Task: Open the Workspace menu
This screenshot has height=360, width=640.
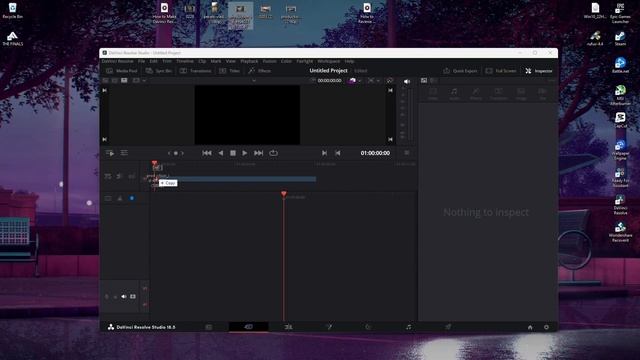Action: tap(329, 61)
